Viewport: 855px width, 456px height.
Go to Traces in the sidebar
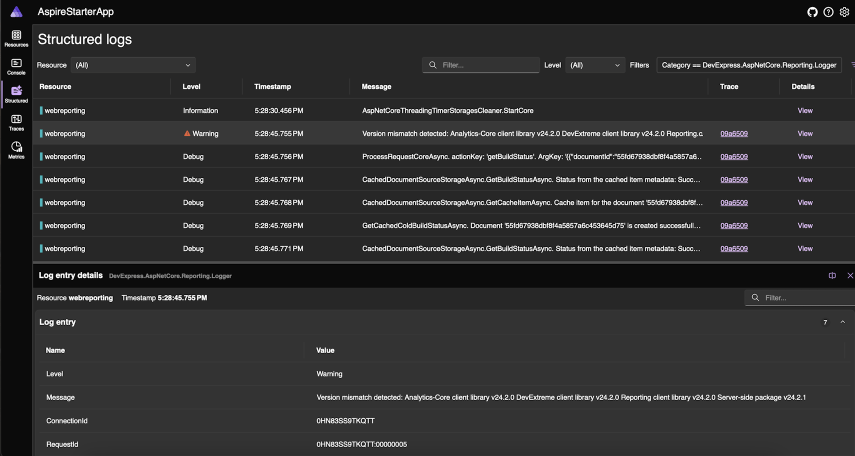16,122
